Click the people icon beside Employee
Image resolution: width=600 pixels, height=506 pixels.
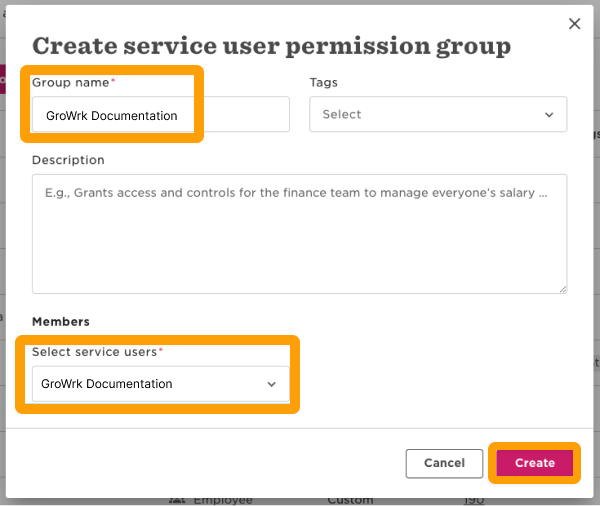177,499
